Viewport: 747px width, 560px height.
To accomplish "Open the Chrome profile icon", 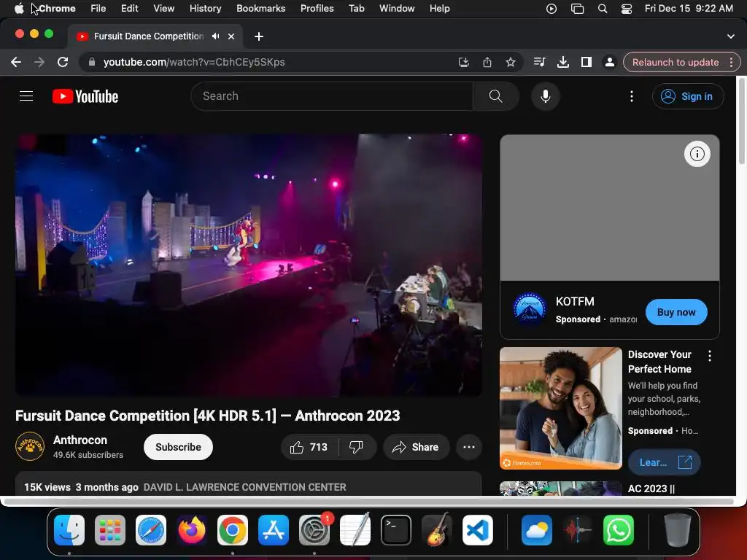I will coord(609,62).
